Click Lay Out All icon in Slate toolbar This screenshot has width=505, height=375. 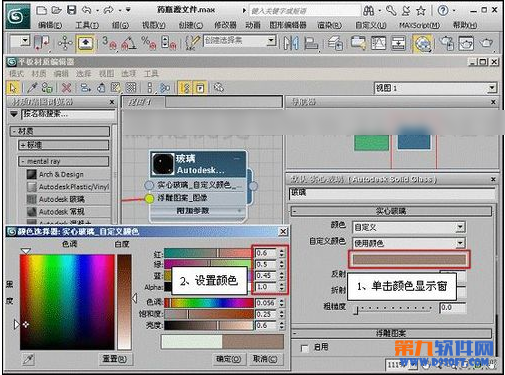[150, 88]
